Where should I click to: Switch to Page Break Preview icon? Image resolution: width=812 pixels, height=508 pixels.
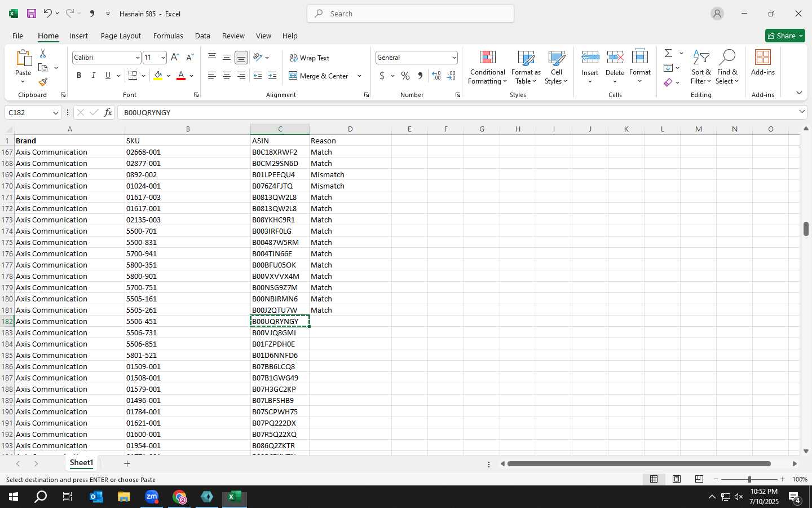[699, 479]
